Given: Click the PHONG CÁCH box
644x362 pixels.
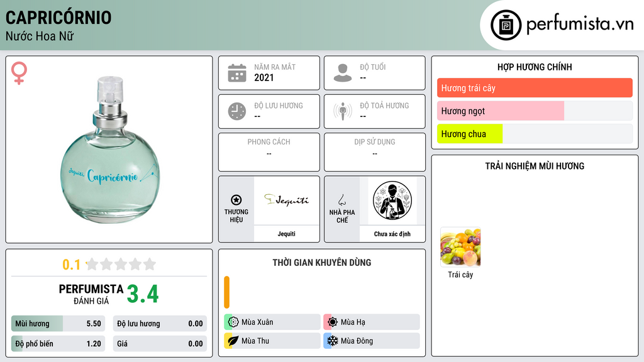Looking at the screenshot, I should click(269, 152).
